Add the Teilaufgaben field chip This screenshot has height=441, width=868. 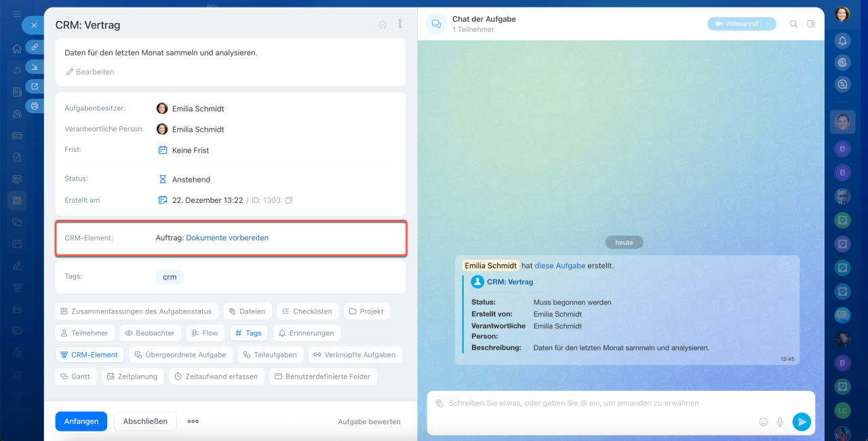click(x=271, y=355)
